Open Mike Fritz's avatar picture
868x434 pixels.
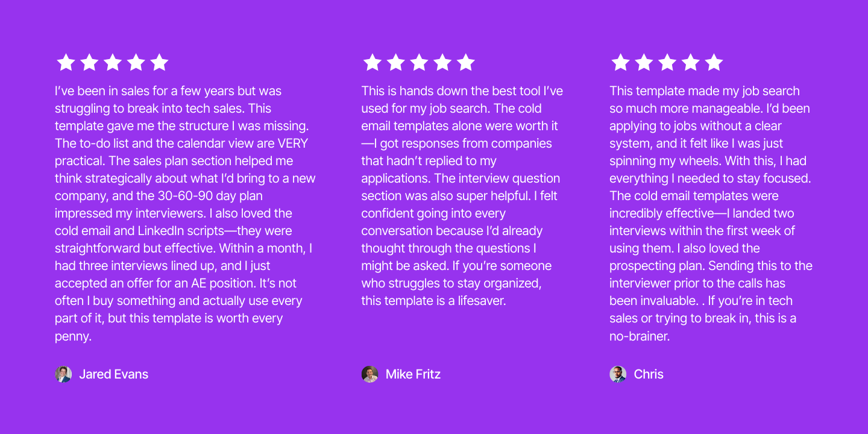tap(370, 374)
